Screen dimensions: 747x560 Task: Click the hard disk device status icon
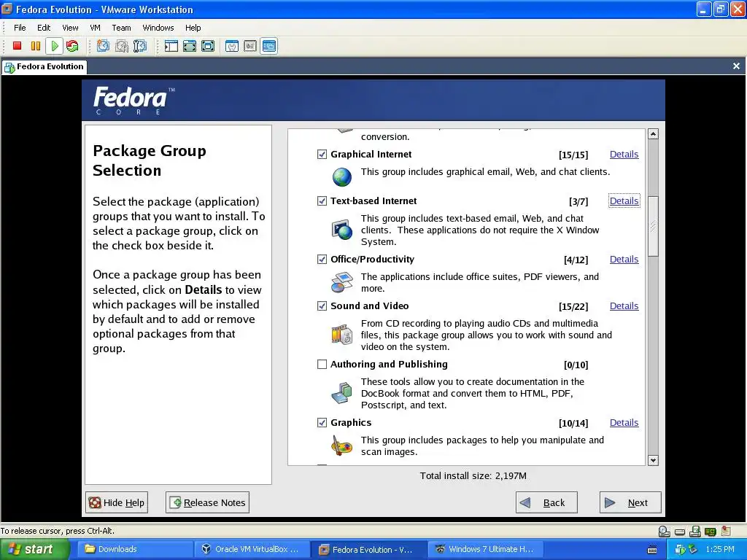pos(680,532)
